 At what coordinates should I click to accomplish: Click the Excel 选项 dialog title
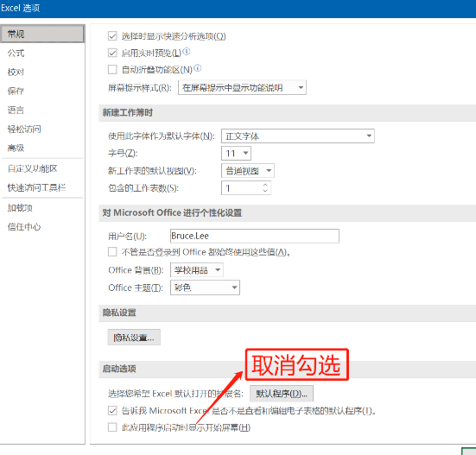coord(21,8)
